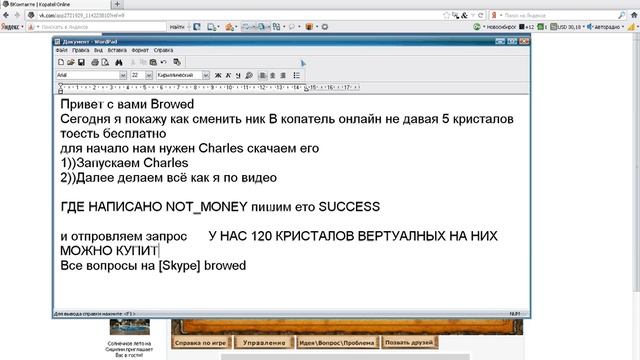Click the Позвать друзей button
640x360 pixels.
point(409,342)
